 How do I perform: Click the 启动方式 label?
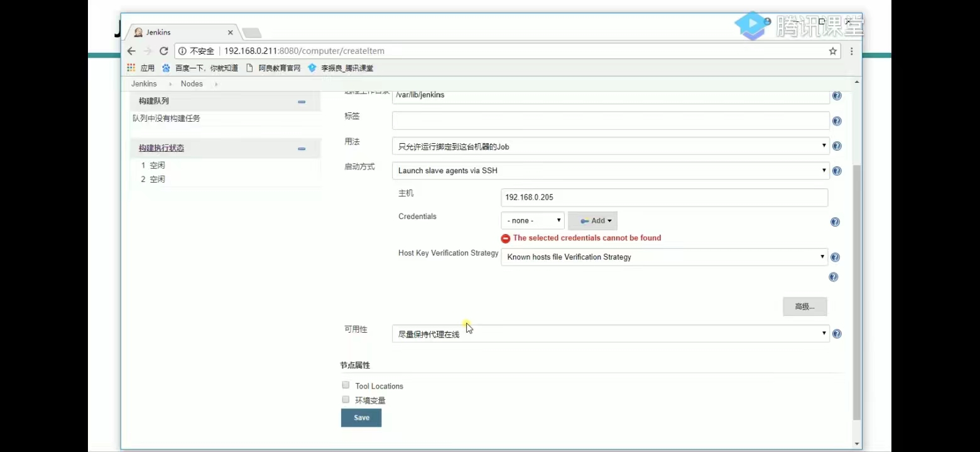(359, 167)
